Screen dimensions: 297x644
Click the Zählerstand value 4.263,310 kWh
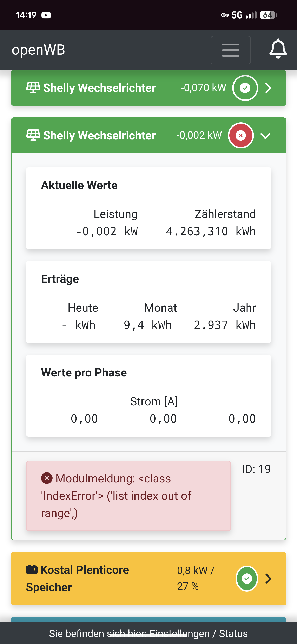coord(211,232)
